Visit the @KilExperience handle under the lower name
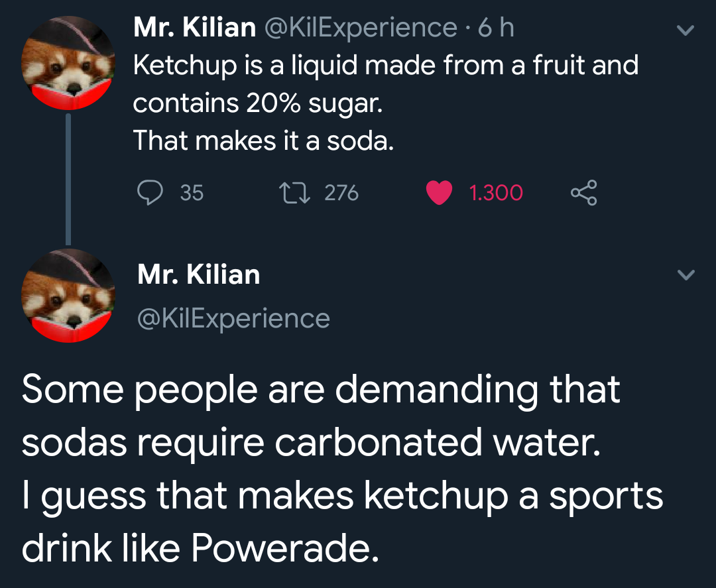This screenshot has width=716, height=588. pyautogui.click(x=233, y=319)
